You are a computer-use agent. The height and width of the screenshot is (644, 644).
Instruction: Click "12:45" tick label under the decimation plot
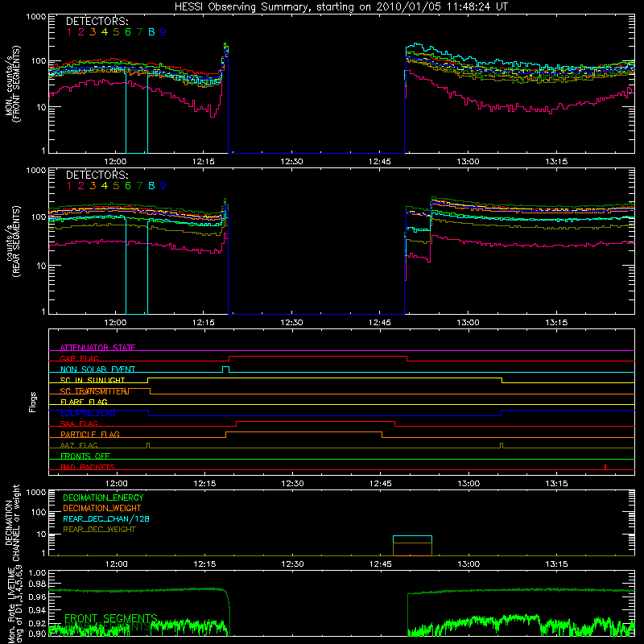coord(380,564)
